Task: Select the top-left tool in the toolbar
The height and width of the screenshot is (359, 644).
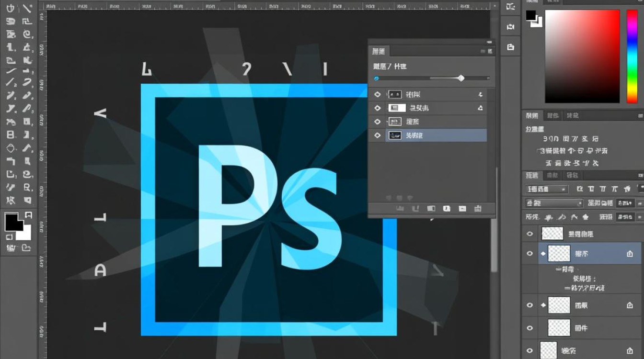Action: (11, 9)
